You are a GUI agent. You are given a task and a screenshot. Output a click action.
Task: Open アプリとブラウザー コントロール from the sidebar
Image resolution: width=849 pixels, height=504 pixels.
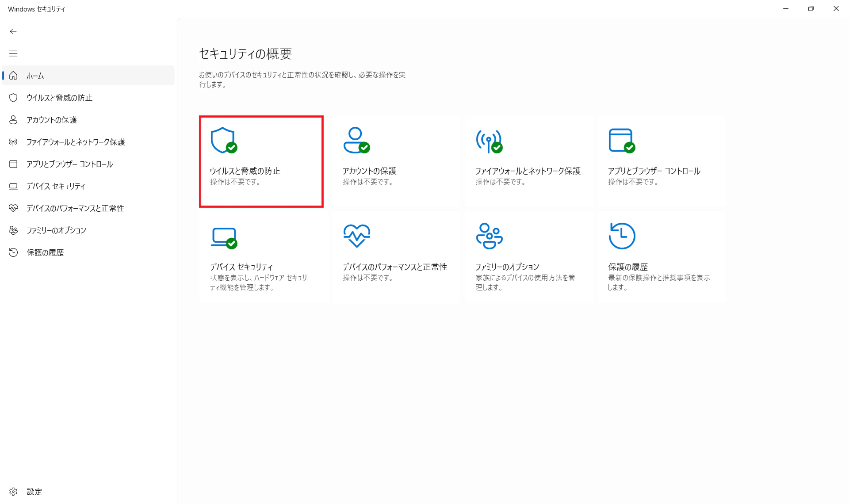88,164
